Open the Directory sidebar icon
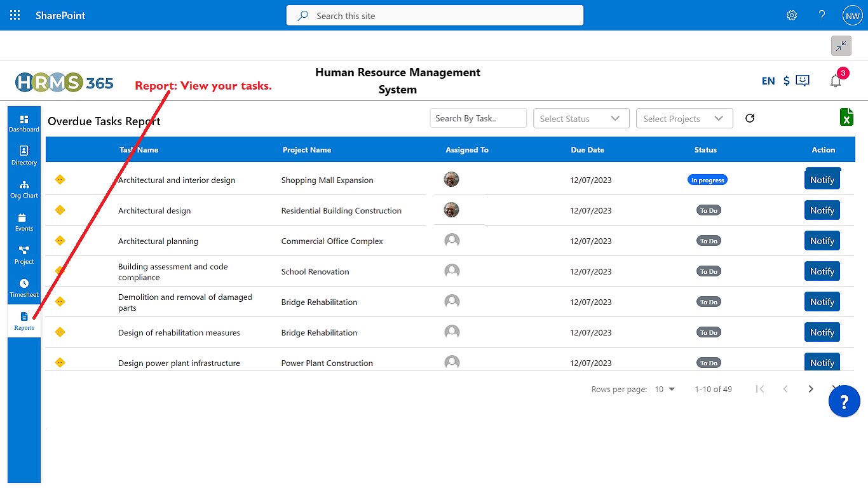This screenshot has height=488, width=868. (x=24, y=156)
